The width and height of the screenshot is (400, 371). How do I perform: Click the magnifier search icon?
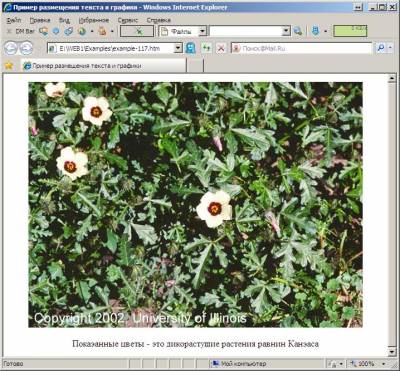coord(380,48)
